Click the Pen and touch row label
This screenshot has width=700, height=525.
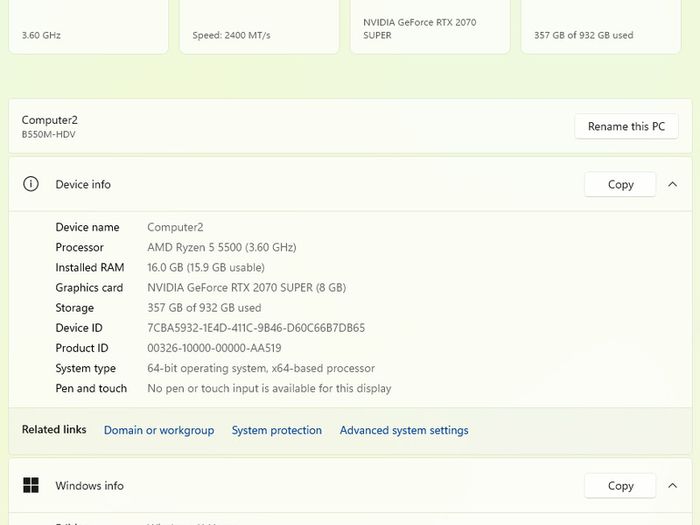pos(91,388)
